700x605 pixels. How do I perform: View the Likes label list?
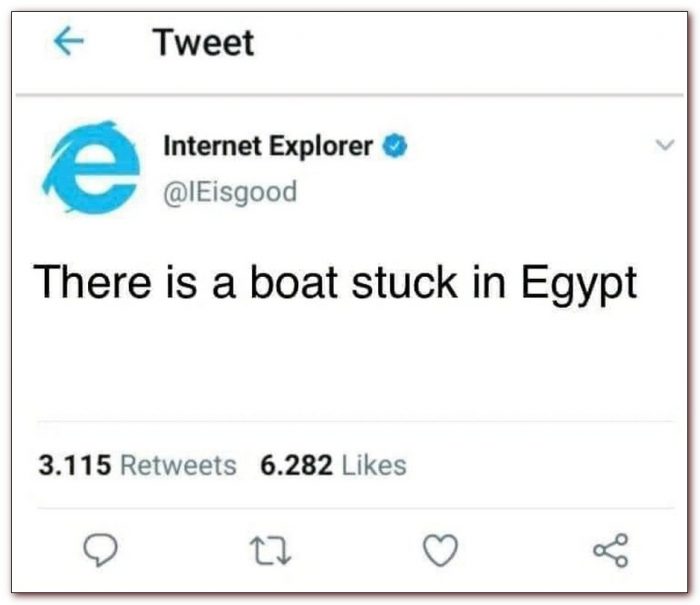coord(374,465)
